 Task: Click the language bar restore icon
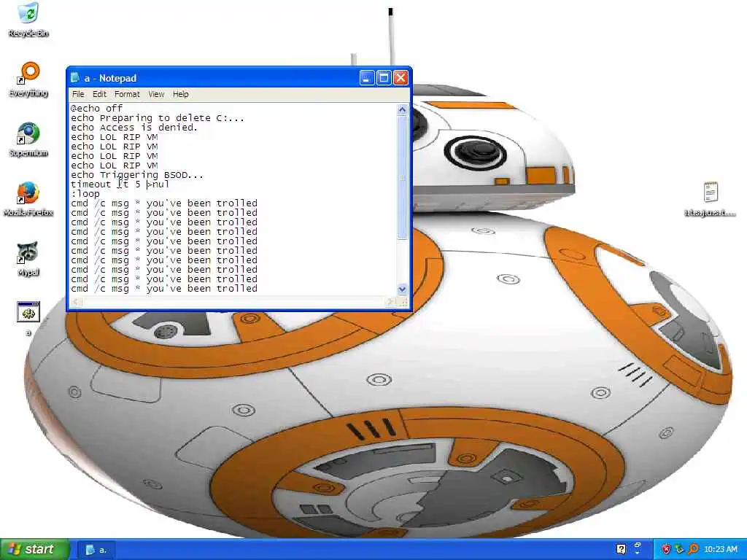[638, 545]
